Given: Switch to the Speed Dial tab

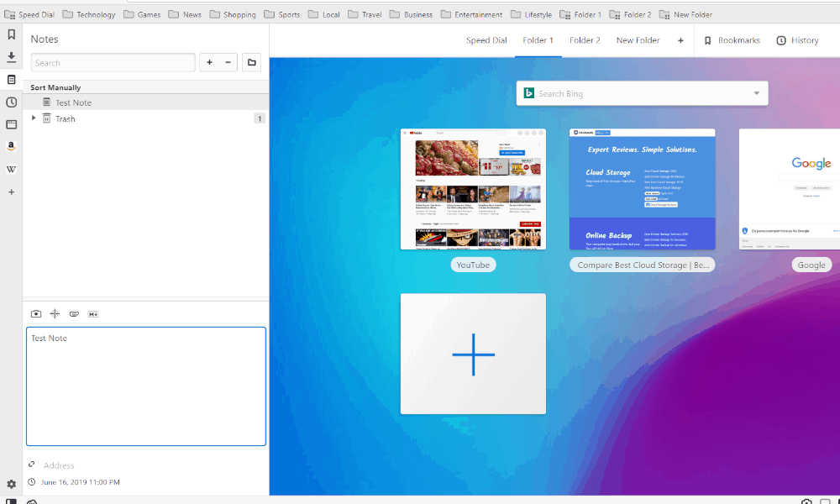Looking at the screenshot, I should coord(486,39).
